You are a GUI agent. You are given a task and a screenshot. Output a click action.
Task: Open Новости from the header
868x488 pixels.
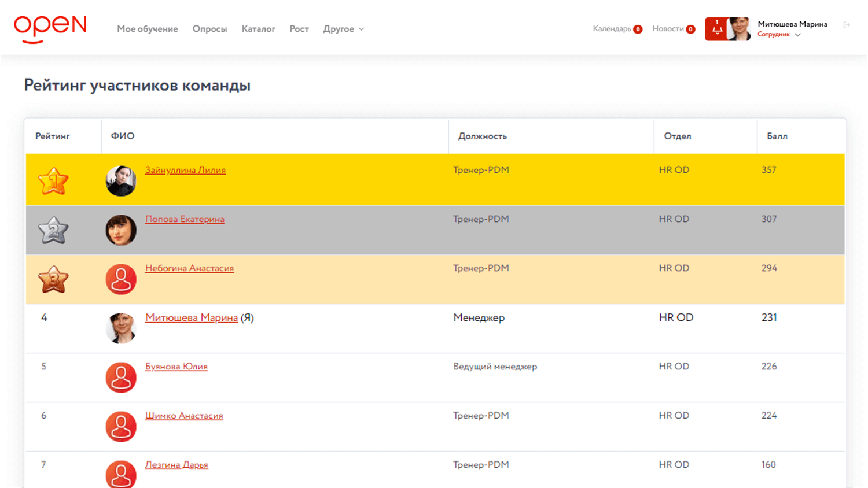(x=668, y=29)
